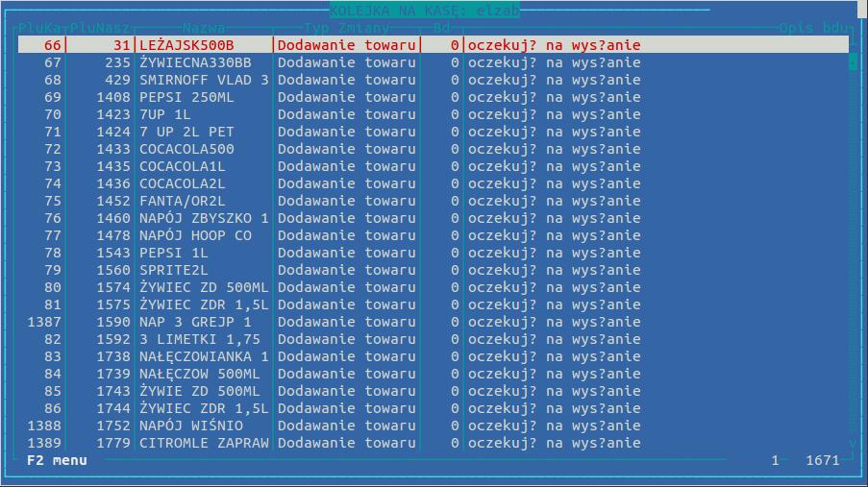Select the SMIRNOFF VLAD 3 row
Image resolution: width=868 pixels, height=487 pixels.
click(433, 80)
